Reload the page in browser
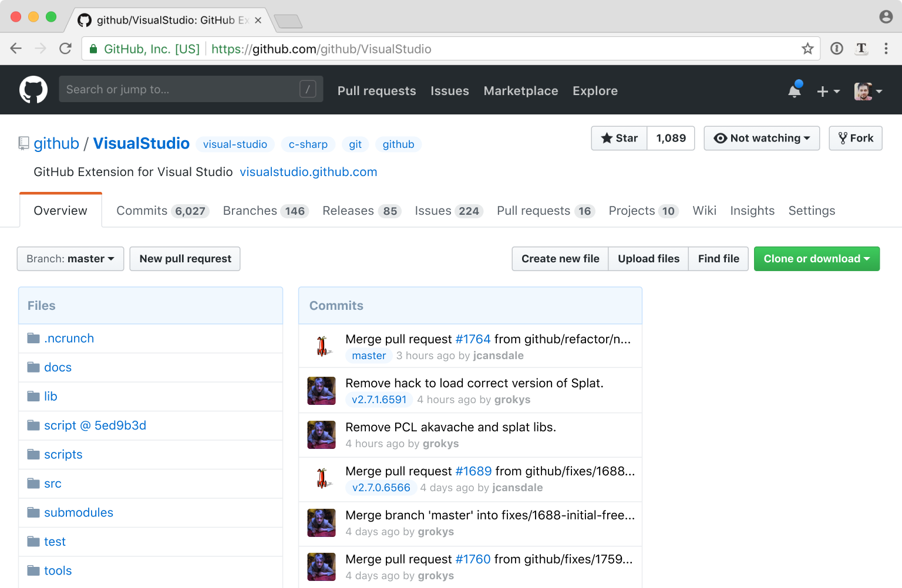This screenshot has height=588, width=902. click(65, 49)
